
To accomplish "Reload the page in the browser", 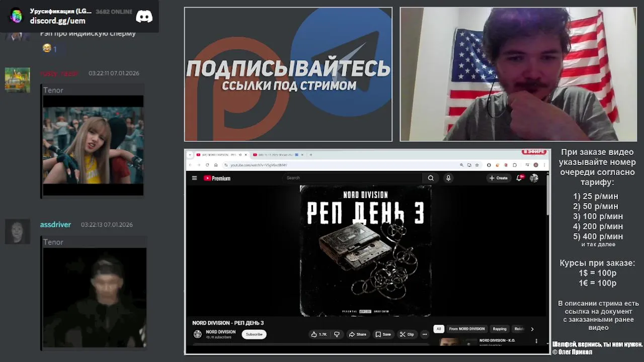I will click(x=207, y=165).
